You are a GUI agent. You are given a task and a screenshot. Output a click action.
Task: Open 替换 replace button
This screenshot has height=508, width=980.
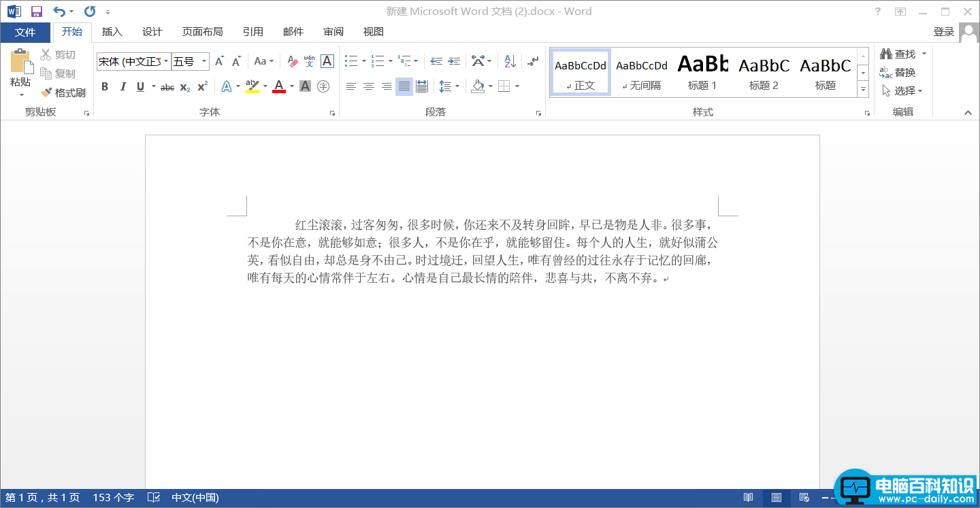pos(898,72)
